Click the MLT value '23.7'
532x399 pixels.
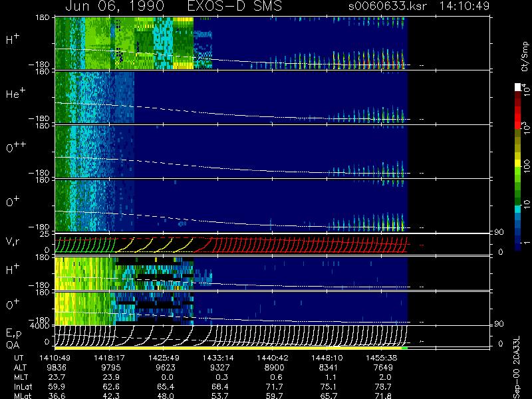pyautogui.click(x=57, y=377)
